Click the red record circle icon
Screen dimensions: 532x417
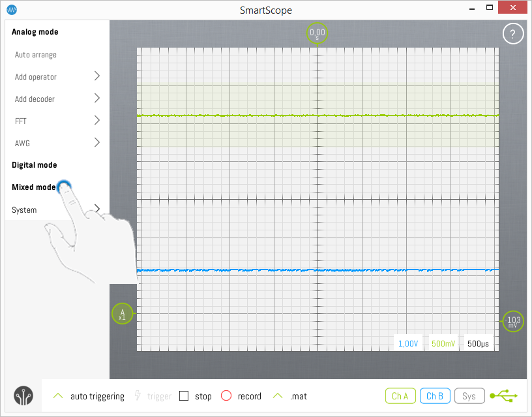click(226, 396)
